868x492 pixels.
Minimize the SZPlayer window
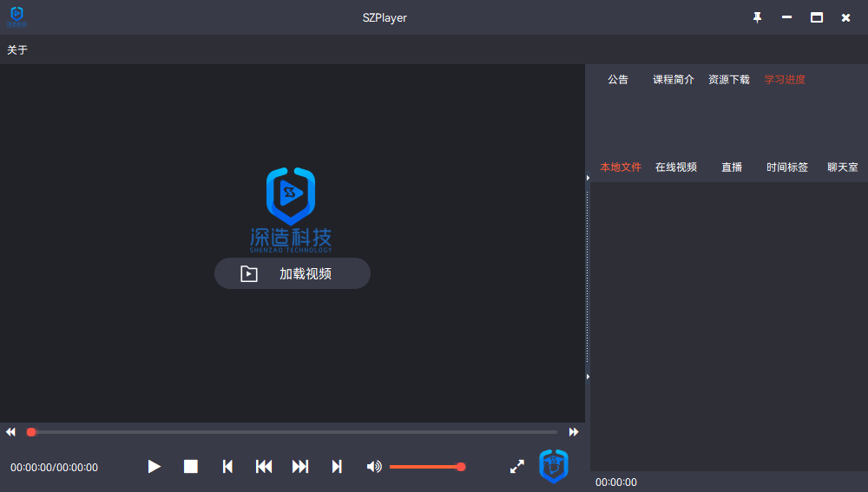(x=786, y=17)
